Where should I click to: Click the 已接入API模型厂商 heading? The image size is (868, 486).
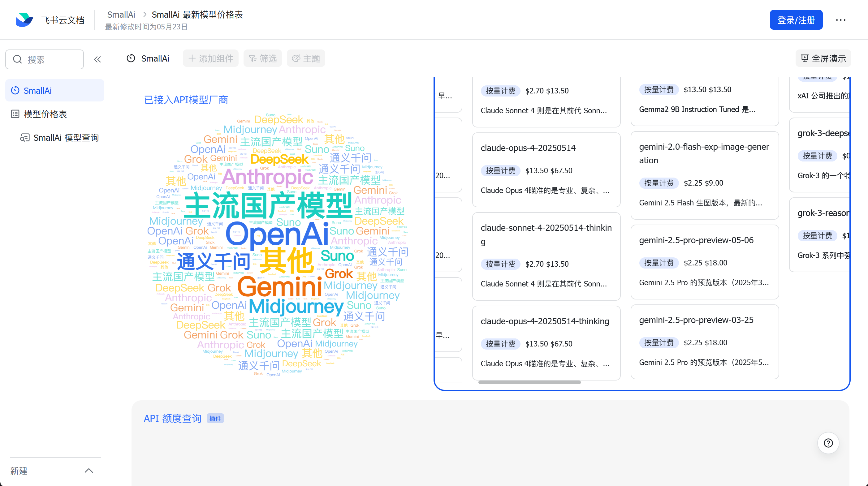(x=186, y=100)
